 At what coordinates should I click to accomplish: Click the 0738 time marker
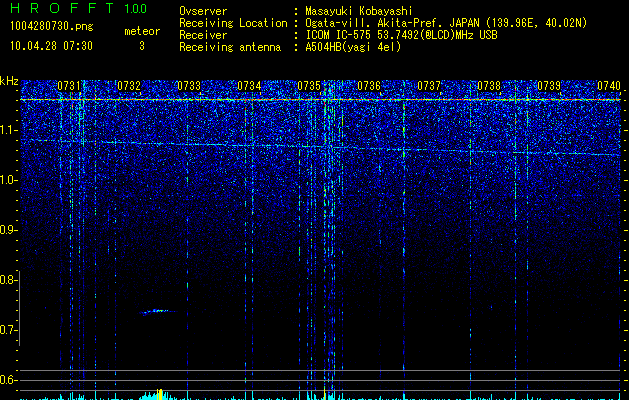pos(489,86)
